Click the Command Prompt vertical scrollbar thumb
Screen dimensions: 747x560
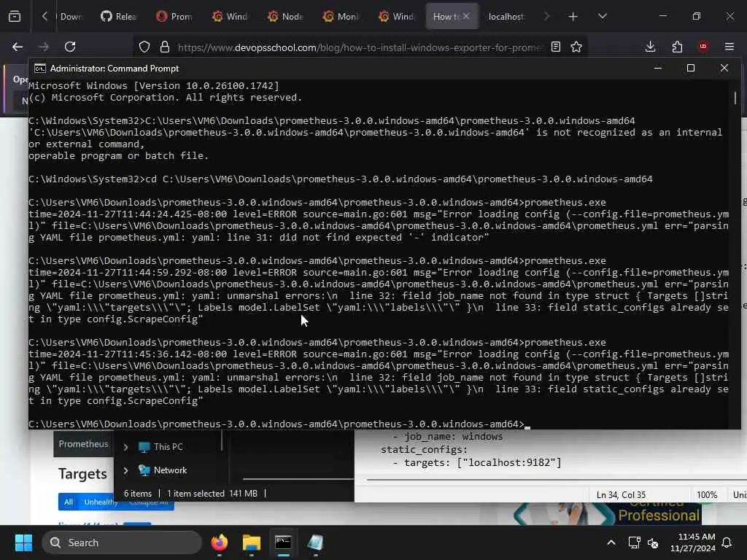[x=735, y=98]
